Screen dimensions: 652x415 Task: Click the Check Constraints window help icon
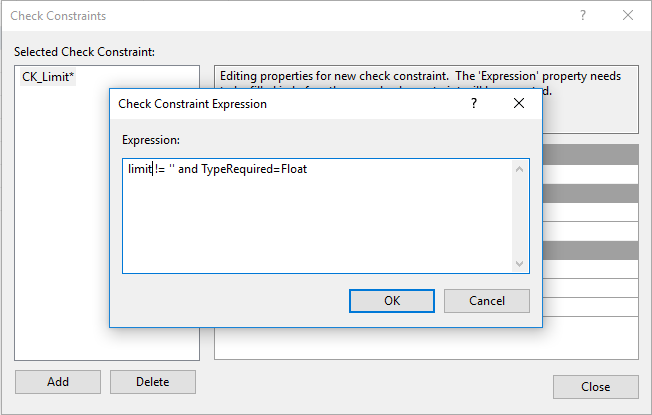coord(583,16)
